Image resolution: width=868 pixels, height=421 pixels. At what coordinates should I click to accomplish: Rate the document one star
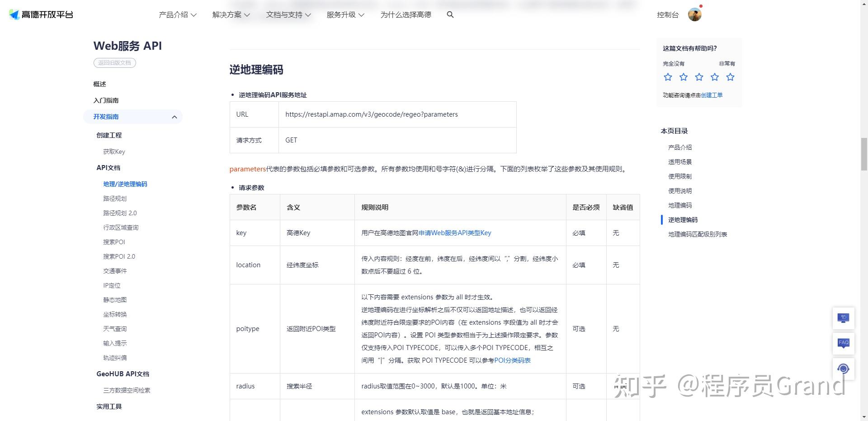click(x=668, y=77)
